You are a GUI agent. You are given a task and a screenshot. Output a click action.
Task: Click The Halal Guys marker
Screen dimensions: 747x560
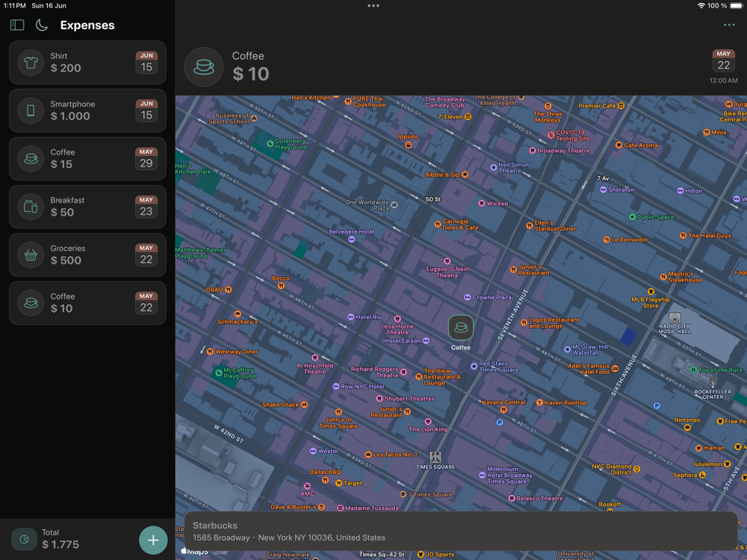tap(683, 235)
